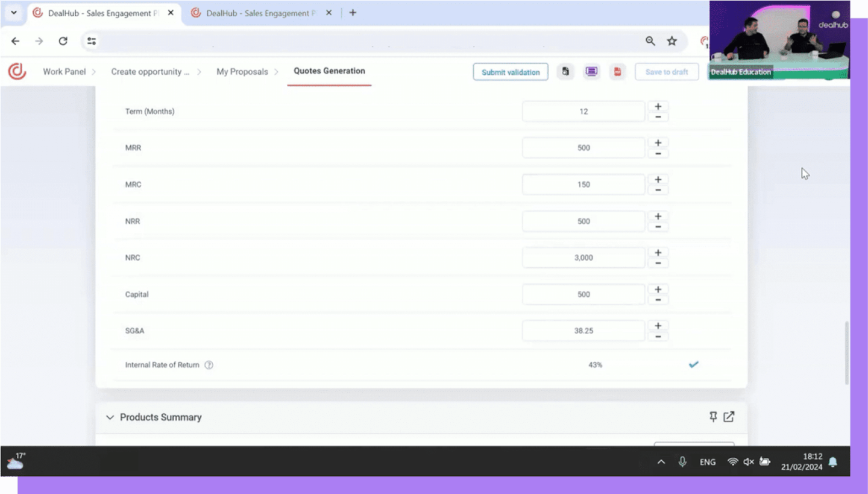Open Products Summary in external window

tap(729, 417)
